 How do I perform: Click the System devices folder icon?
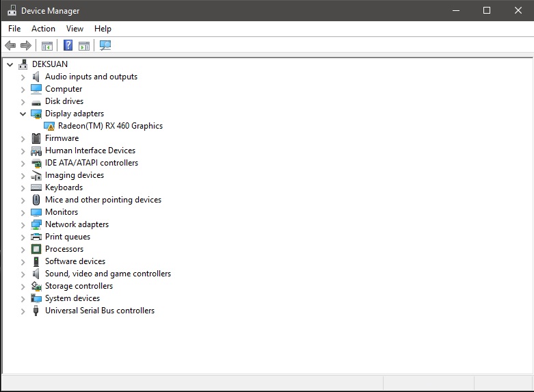click(36, 298)
